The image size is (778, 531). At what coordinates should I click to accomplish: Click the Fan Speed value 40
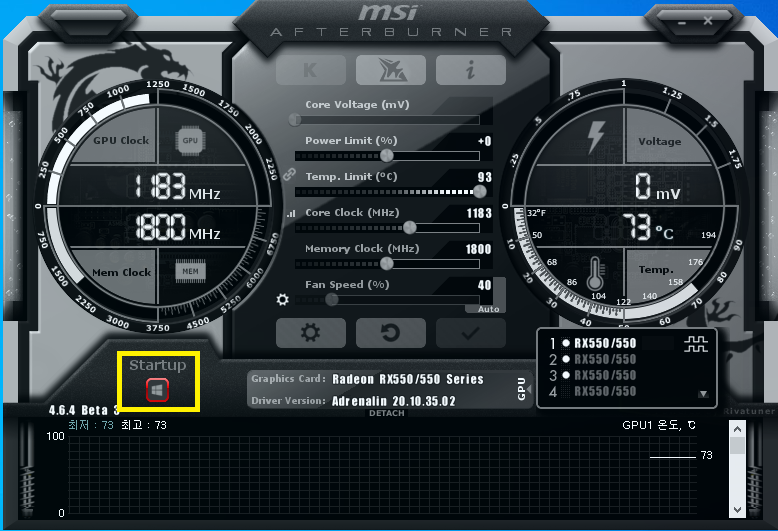click(484, 285)
